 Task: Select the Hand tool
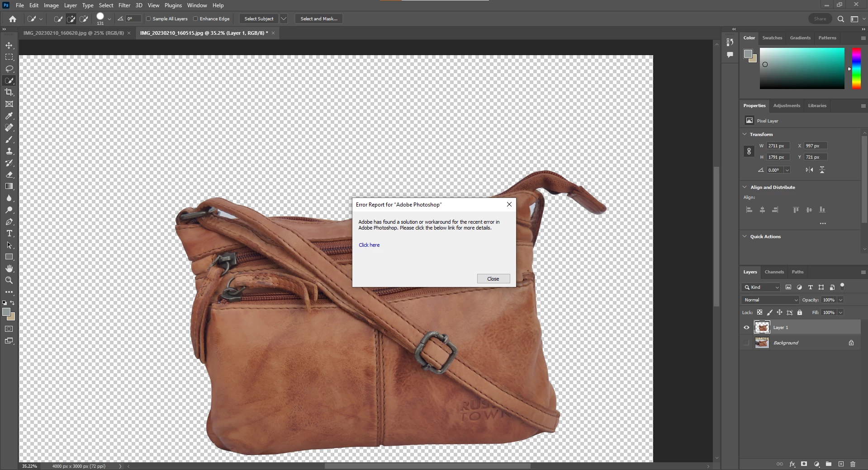pyautogui.click(x=9, y=268)
